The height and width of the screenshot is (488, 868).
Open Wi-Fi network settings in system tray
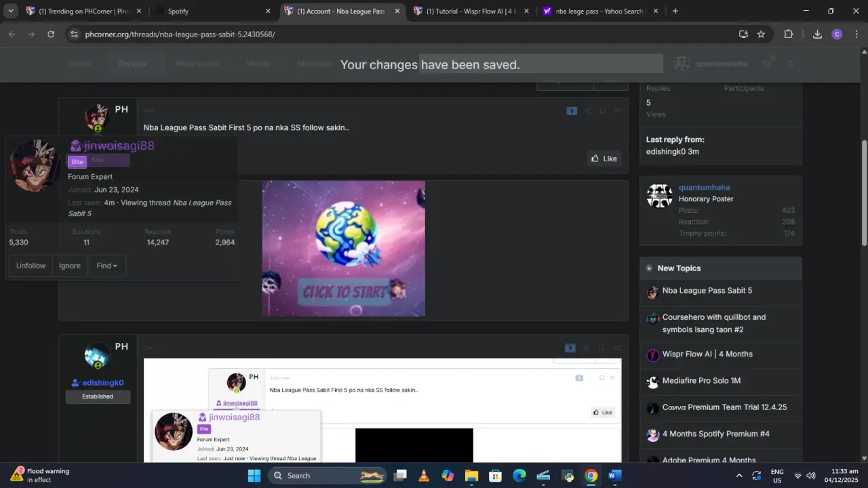797,476
